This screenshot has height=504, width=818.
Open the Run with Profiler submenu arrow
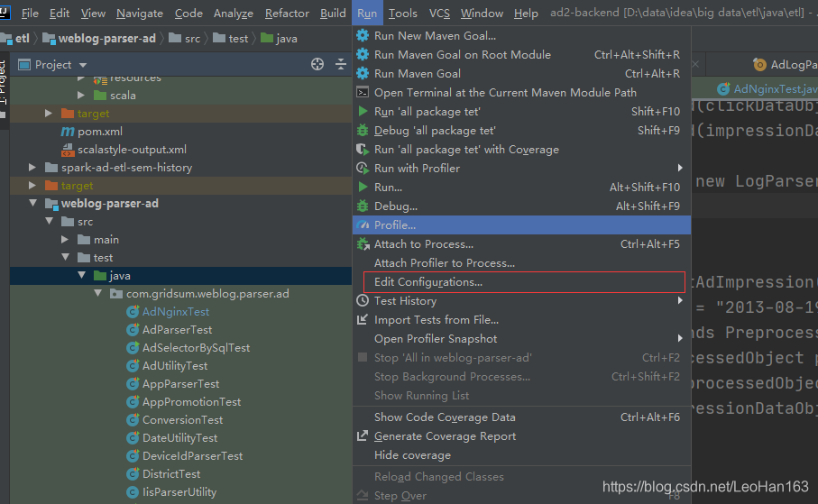[x=680, y=168]
